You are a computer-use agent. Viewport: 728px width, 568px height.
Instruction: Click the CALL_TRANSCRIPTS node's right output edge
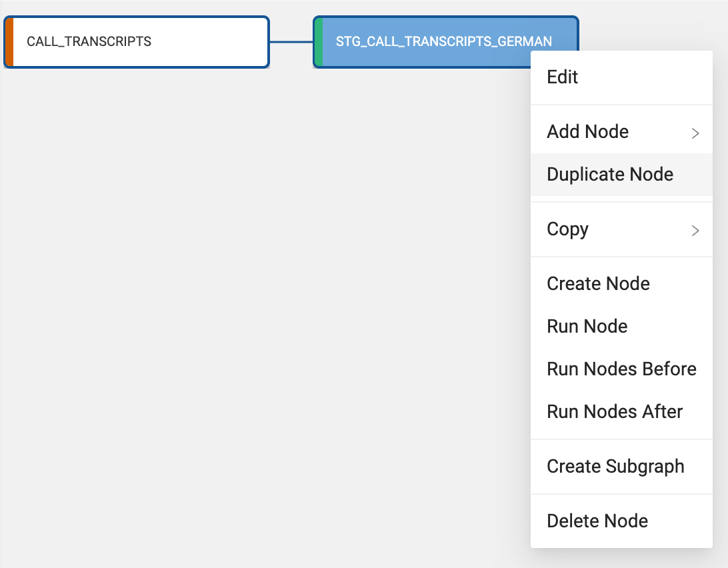tap(268, 42)
